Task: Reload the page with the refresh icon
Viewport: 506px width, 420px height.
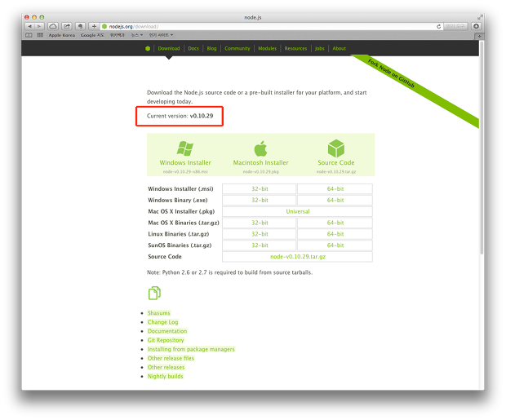Action: pyautogui.click(x=438, y=26)
